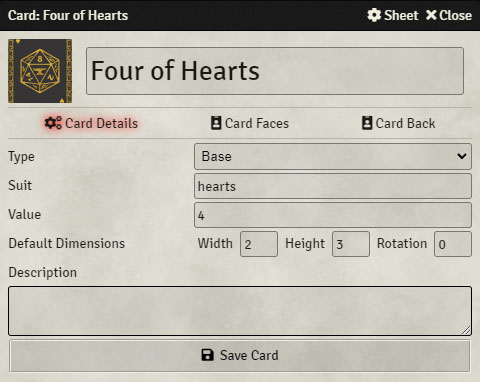Screen dimensions: 480x382
Task: Click the Type dropdown chevron arrow
Action: coord(462,156)
